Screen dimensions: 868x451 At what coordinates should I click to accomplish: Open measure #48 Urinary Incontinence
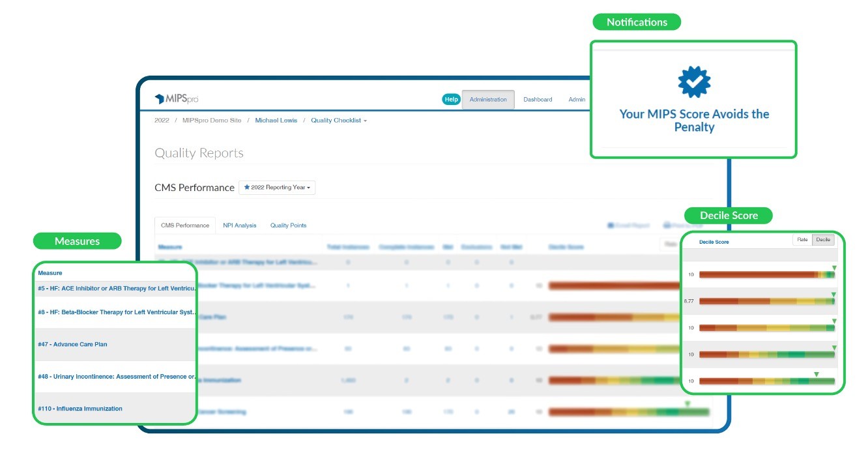(x=117, y=377)
